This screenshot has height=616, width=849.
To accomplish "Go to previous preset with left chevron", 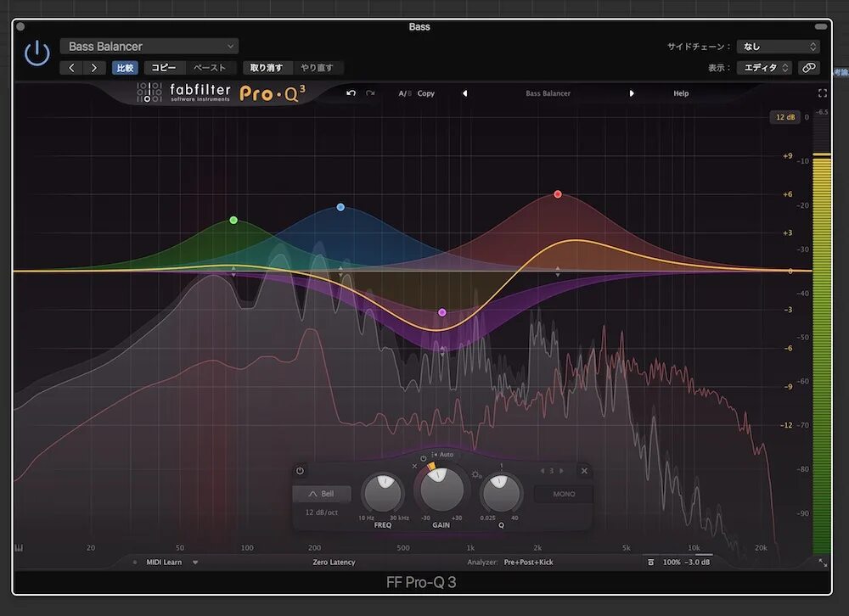I will click(71, 68).
